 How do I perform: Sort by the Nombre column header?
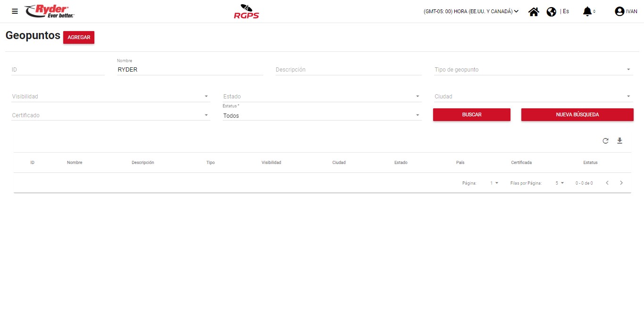[x=75, y=163]
